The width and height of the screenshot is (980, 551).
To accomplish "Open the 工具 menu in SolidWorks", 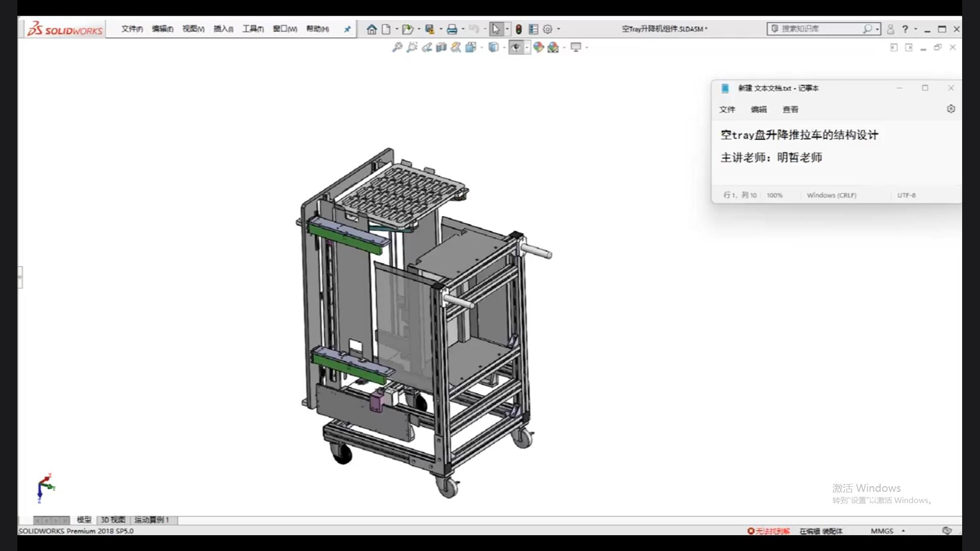I will (x=253, y=29).
